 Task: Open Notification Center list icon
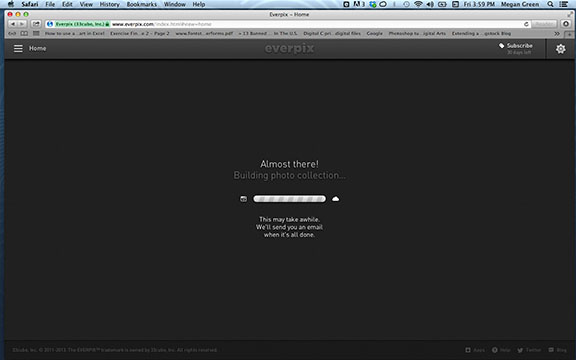tap(563, 4)
